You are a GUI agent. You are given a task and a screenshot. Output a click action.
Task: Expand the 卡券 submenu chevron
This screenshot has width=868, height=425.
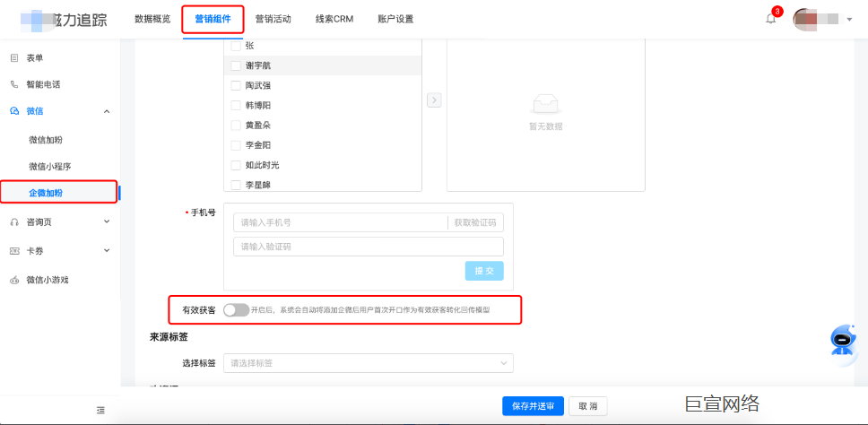(107, 251)
